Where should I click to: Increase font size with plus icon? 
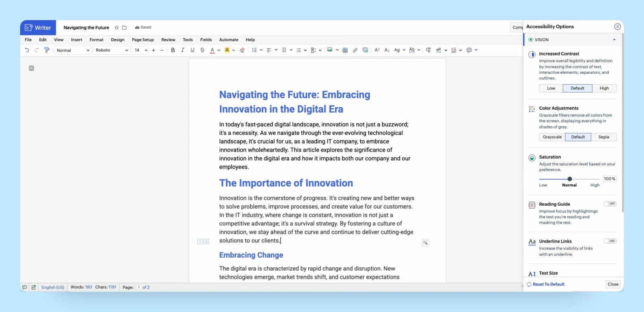pos(153,50)
